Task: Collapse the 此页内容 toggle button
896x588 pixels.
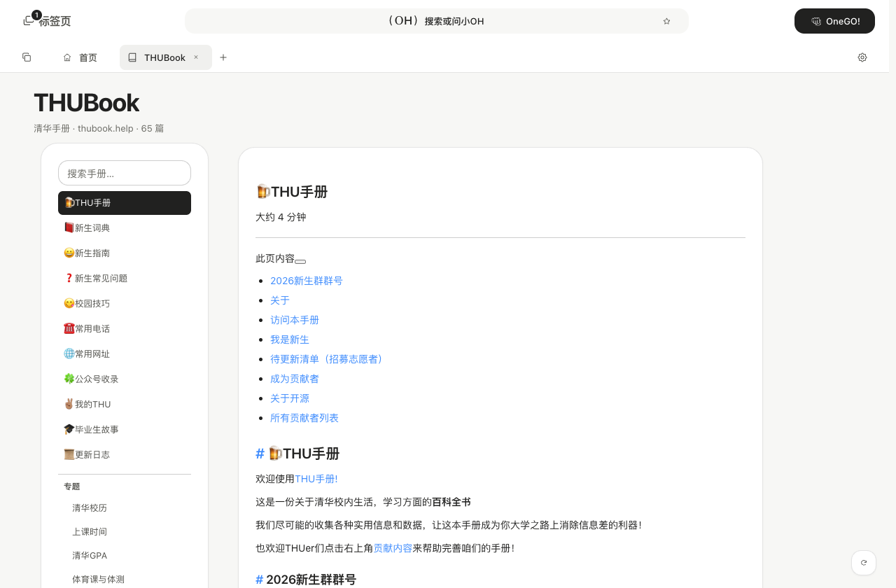Action: tap(300, 261)
